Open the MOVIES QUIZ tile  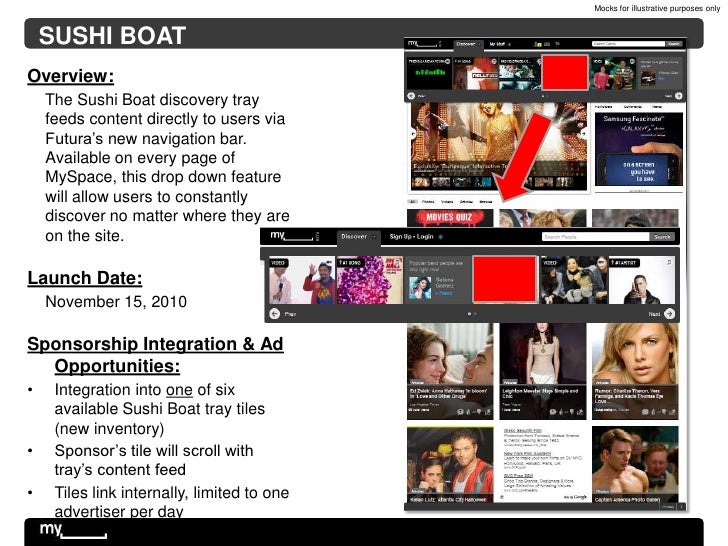click(x=450, y=218)
